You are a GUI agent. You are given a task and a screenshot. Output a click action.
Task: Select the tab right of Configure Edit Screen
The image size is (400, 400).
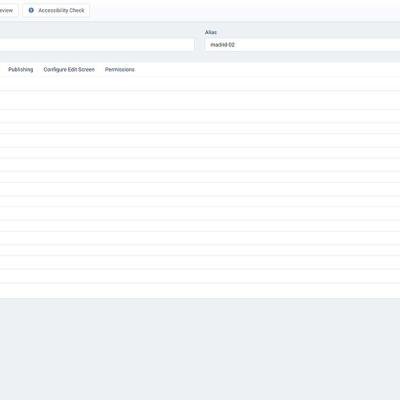click(x=120, y=69)
